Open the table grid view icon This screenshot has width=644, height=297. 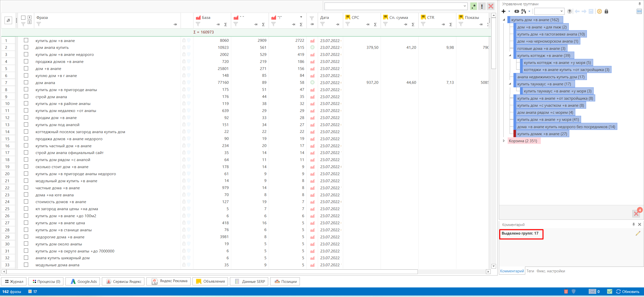(x=639, y=11)
